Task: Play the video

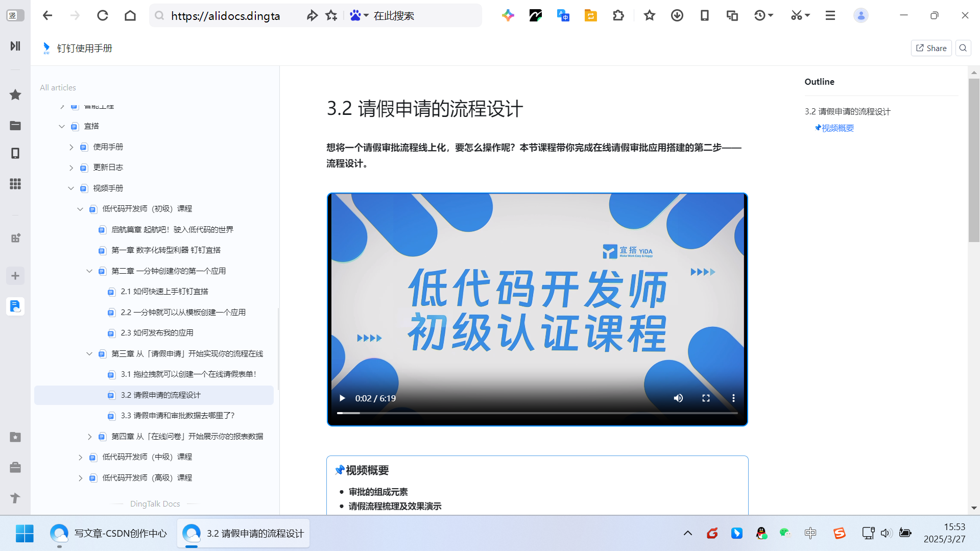Action: click(x=342, y=398)
